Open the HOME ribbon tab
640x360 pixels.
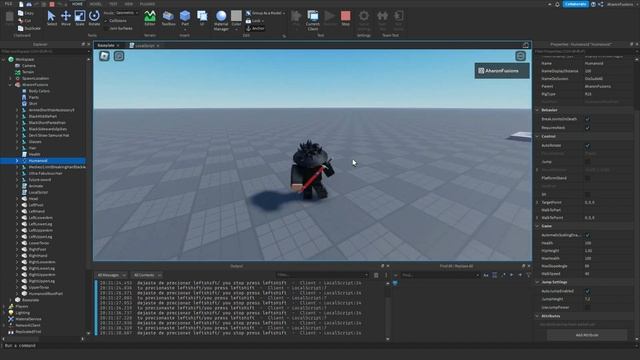[x=77, y=4]
